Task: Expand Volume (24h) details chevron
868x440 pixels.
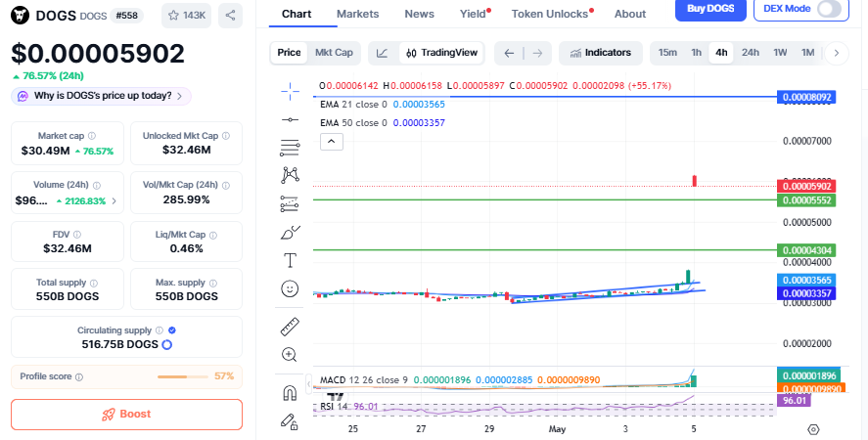Action: (114, 200)
